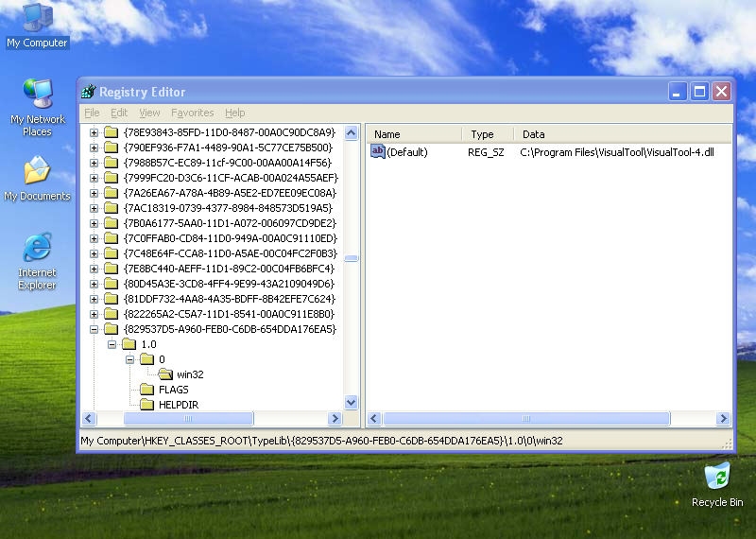Click values pane horizontal scroll thumb
The image size is (756, 539).
[x=526, y=418]
